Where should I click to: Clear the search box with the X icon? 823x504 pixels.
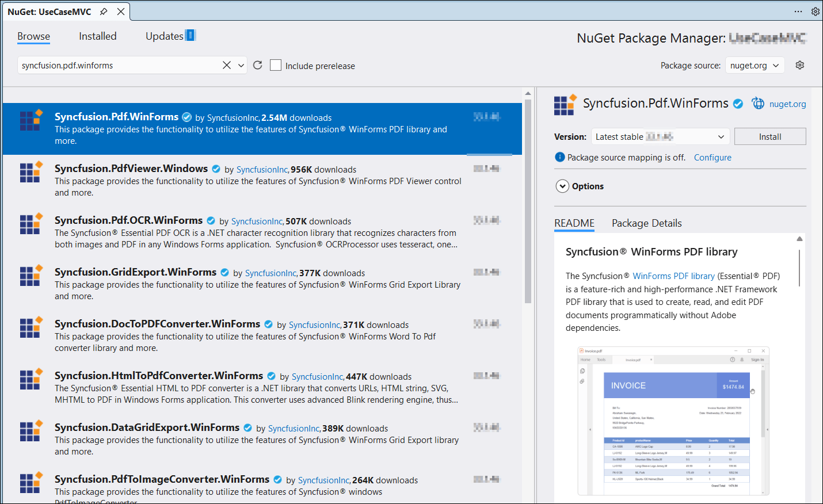tap(226, 64)
